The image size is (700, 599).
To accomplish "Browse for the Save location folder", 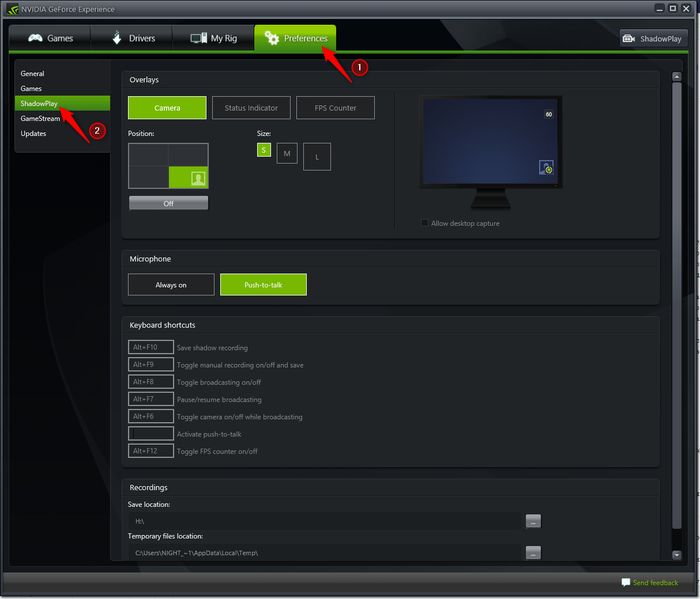I will [x=533, y=521].
